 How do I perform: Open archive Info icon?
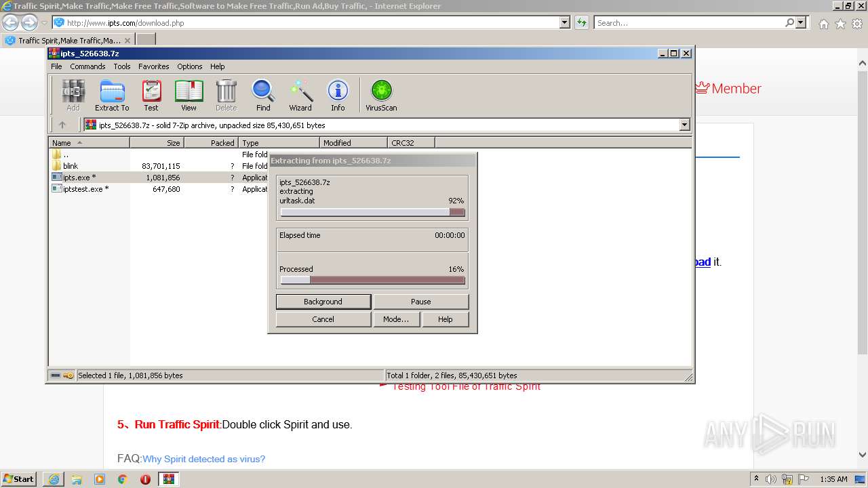pyautogui.click(x=338, y=95)
